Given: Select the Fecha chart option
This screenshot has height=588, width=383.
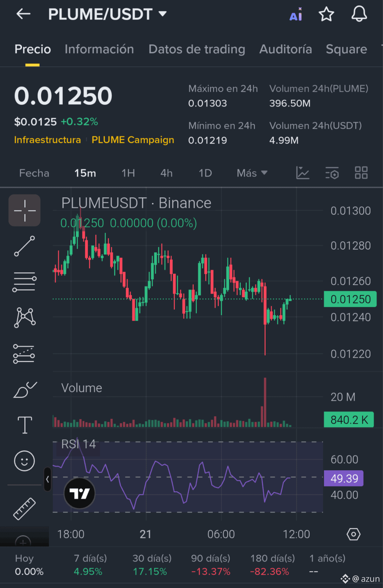Looking at the screenshot, I should [x=34, y=173].
